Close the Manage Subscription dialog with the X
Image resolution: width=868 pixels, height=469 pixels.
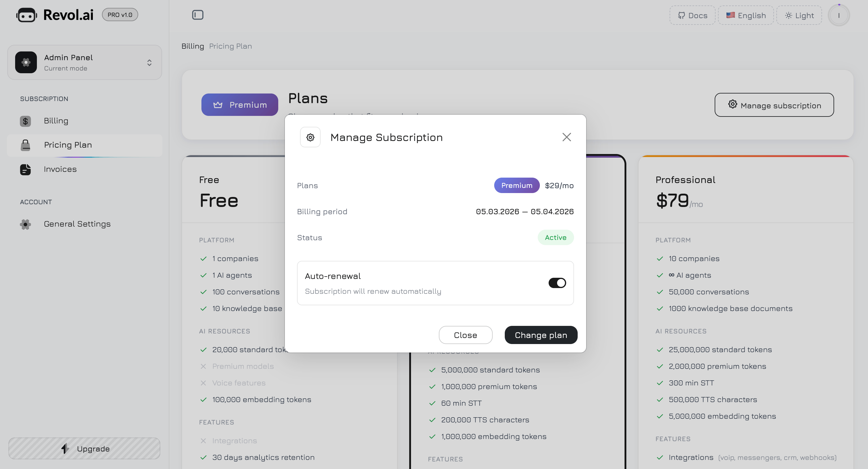point(567,137)
